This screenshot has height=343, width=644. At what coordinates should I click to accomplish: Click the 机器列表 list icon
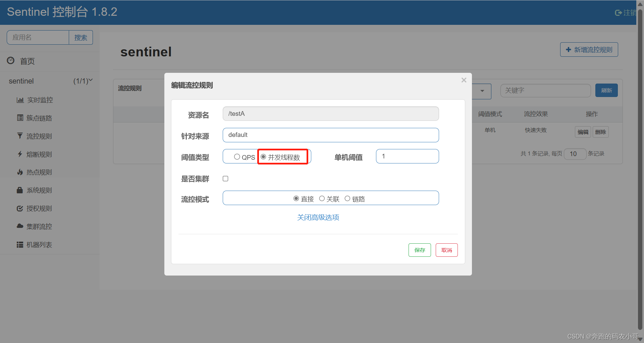(20, 245)
